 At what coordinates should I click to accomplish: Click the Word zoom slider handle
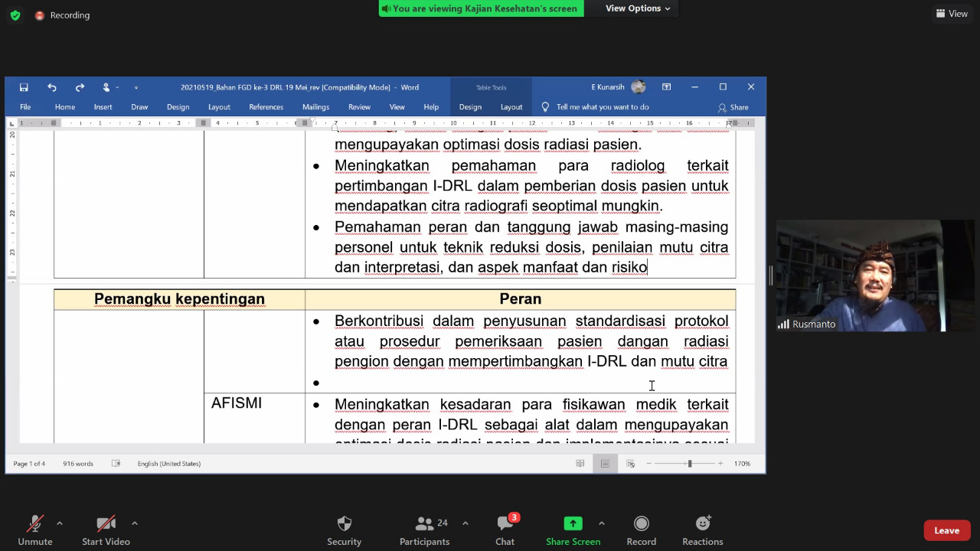click(x=690, y=464)
